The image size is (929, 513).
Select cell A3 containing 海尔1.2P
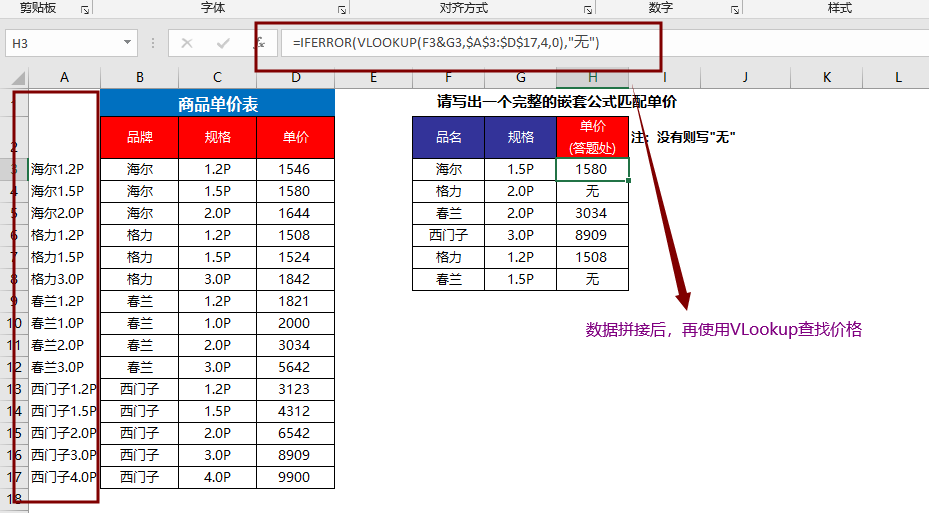point(64,169)
